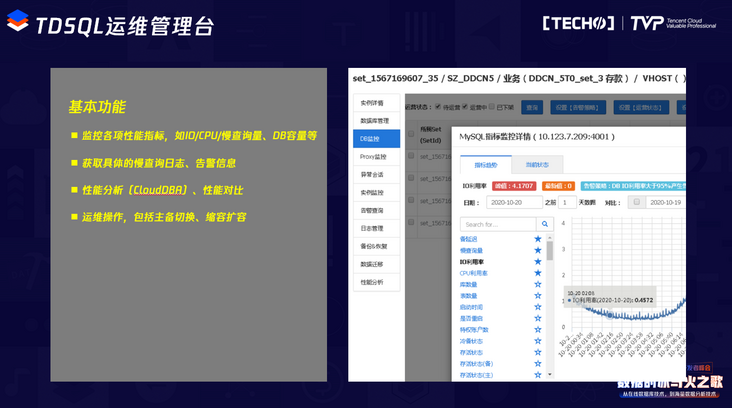Image resolution: width=732 pixels, height=408 pixels.
Task: Select the 特权账户数 metric link
Action: (x=474, y=330)
